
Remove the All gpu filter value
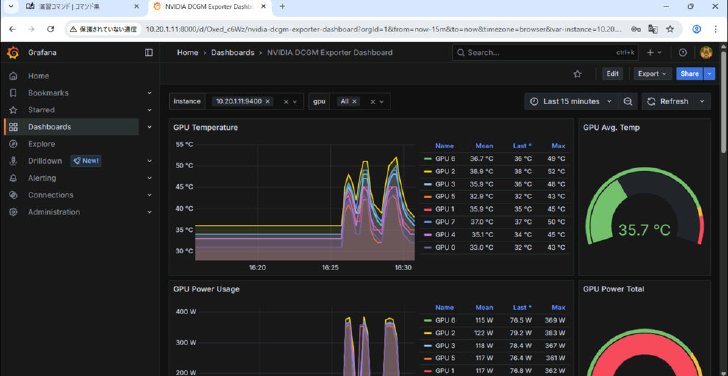pos(354,101)
